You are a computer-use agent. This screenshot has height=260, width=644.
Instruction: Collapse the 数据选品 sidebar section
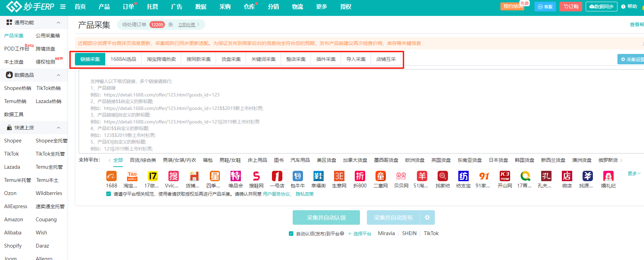point(58,75)
